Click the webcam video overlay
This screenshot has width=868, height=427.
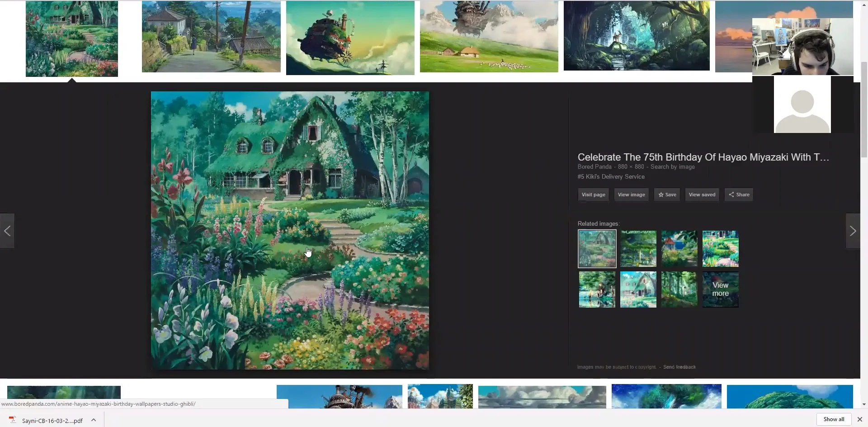802,47
